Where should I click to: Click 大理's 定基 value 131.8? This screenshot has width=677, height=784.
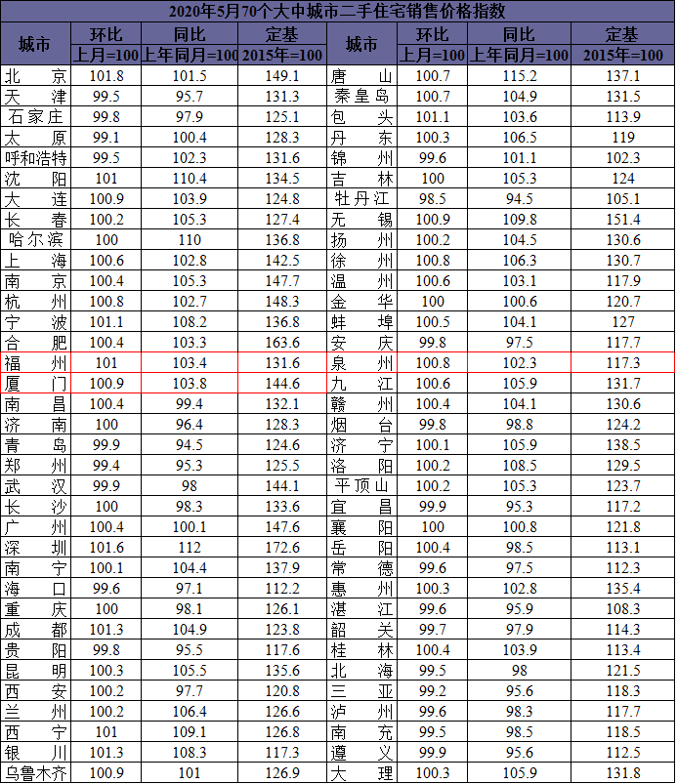(x=623, y=773)
